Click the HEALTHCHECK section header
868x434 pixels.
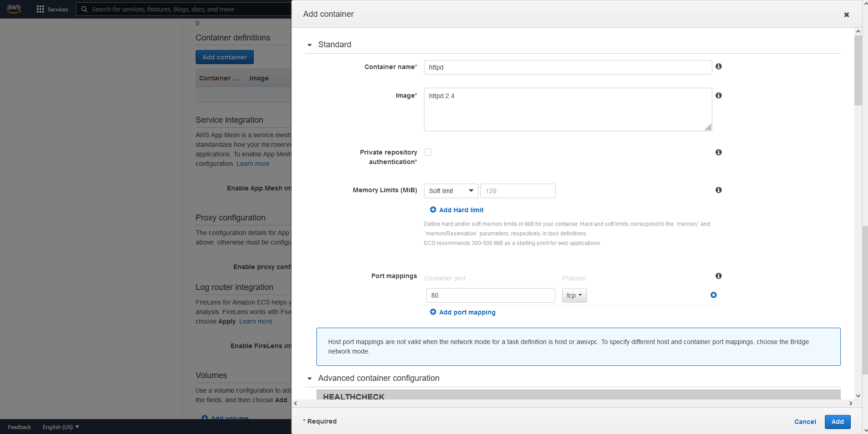point(578,395)
